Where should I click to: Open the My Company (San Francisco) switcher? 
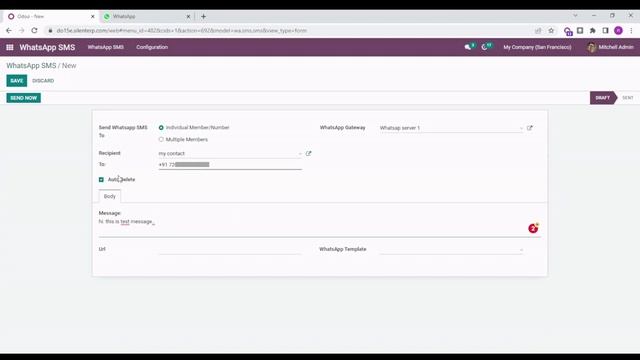pos(537,47)
